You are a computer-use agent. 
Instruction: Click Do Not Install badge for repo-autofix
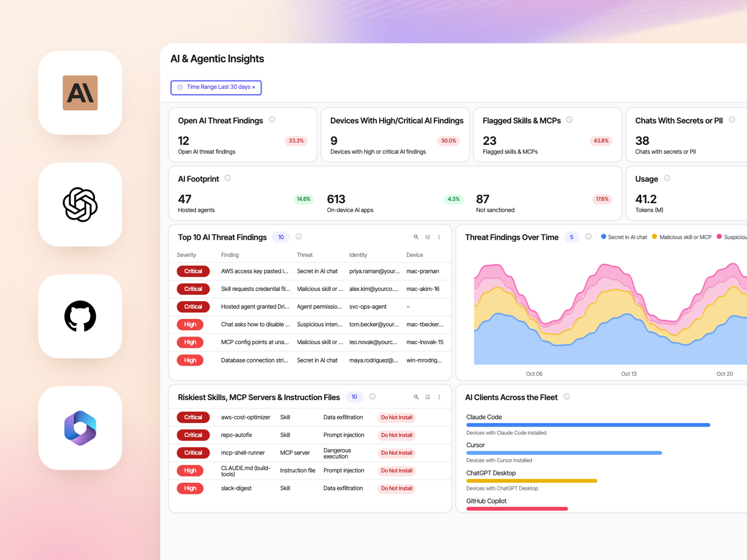click(x=396, y=435)
